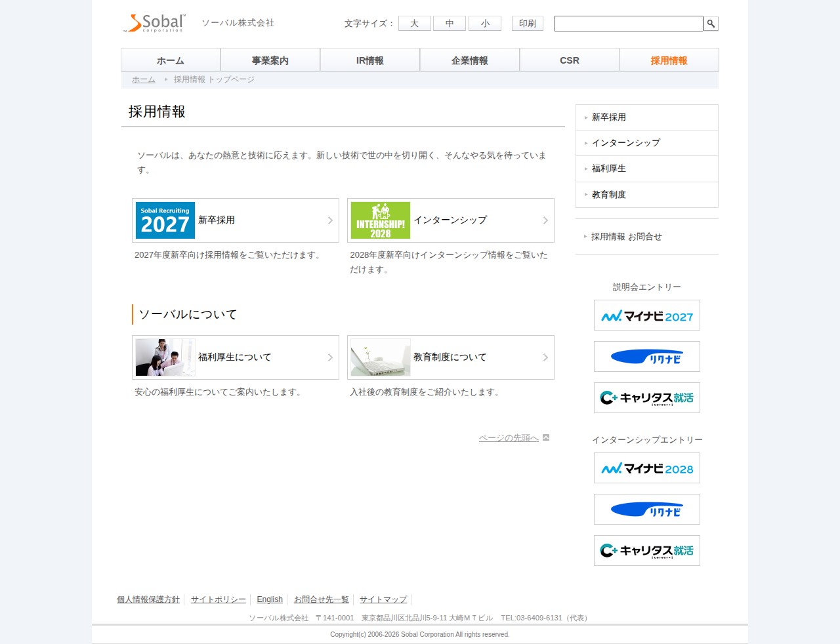
Task: Click the search magnifier button
Action: 711,24
